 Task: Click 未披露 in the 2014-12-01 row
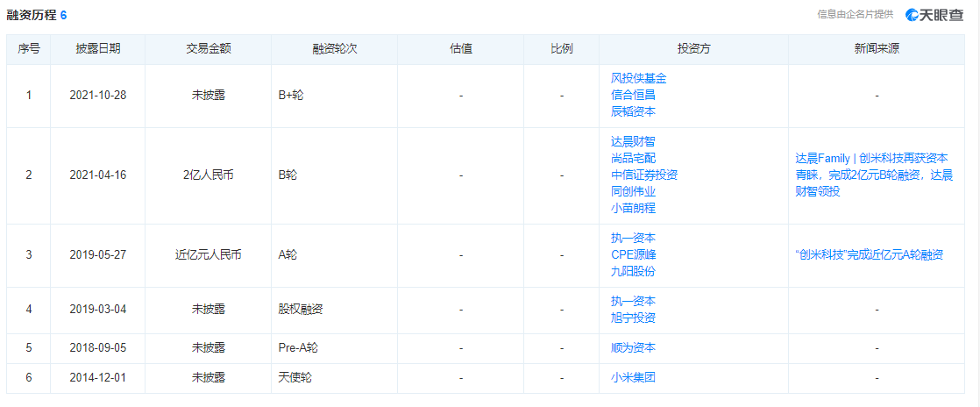(208, 378)
